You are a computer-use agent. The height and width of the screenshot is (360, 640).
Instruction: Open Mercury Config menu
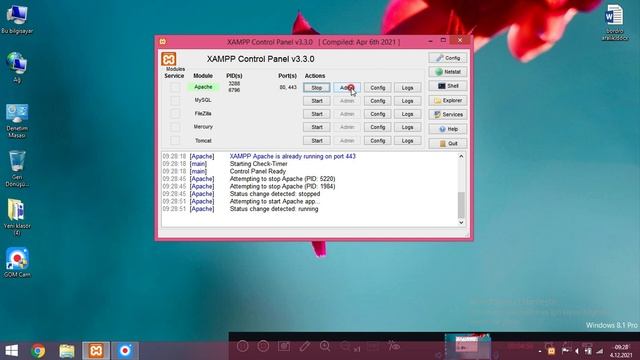pos(378,127)
